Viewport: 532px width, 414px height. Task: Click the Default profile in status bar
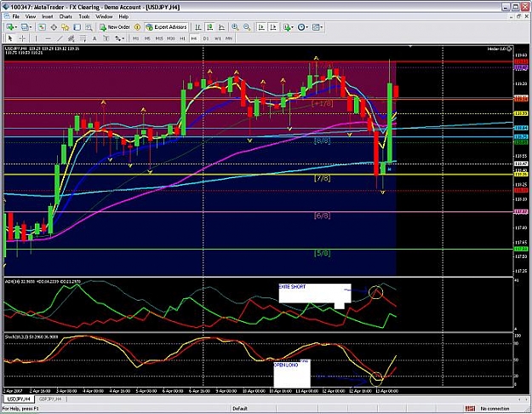pos(240,409)
